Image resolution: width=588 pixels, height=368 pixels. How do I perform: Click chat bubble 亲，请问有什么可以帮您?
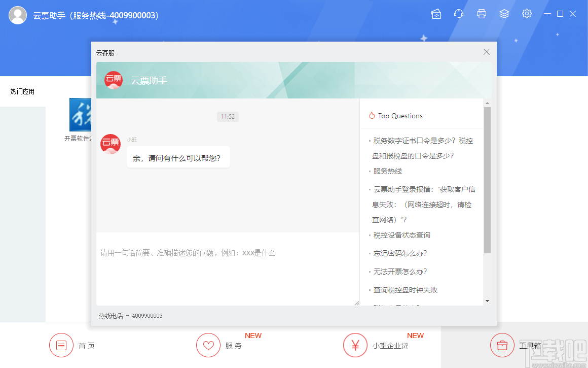[x=178, y=158]
